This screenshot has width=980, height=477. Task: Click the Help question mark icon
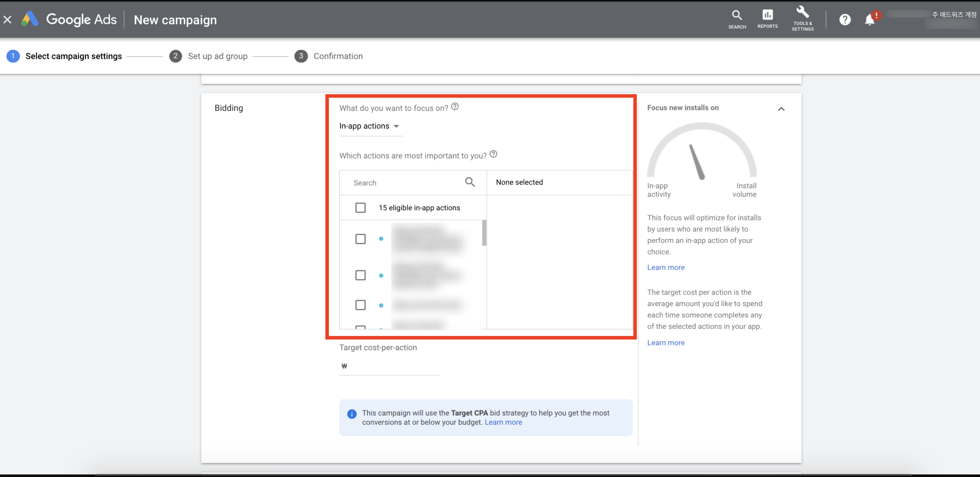click(x=845, y=20)
